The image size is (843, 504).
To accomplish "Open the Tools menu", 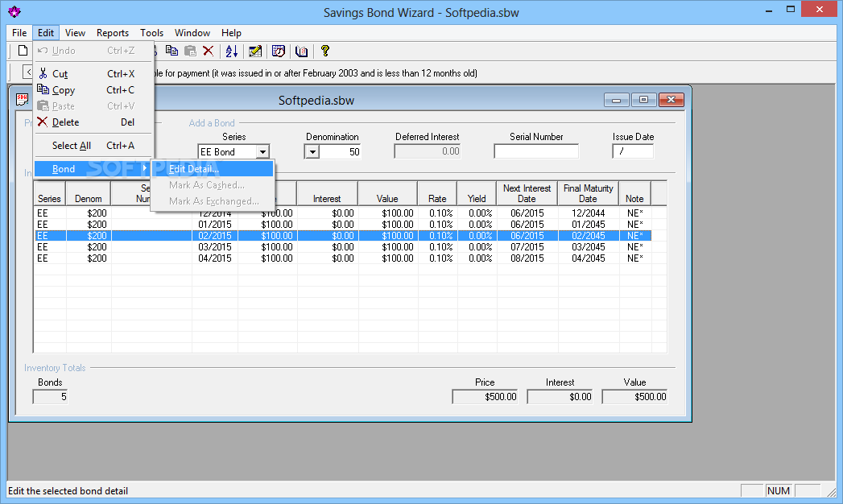I will point(151,33).
